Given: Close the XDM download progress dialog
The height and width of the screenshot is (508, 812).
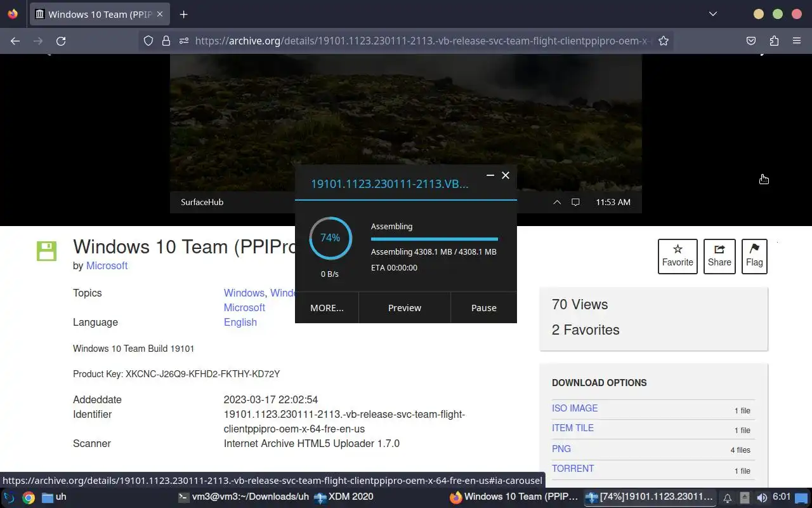Looking at the screenshot, I should pyautogui.click(x=506, y=175).
